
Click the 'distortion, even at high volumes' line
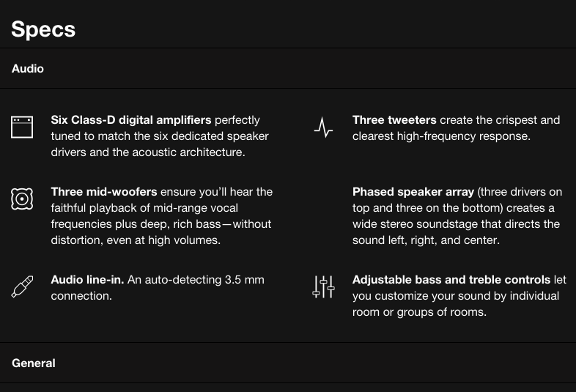(x=136, y=240)
